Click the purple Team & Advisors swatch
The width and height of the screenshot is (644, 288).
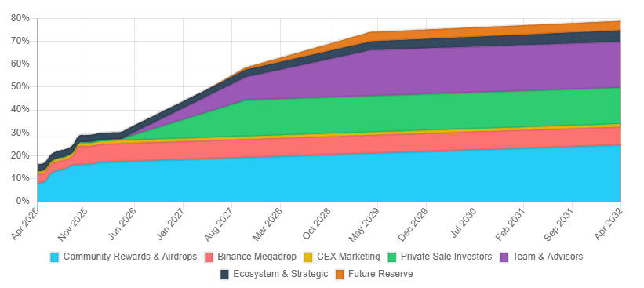pos(504,257)
